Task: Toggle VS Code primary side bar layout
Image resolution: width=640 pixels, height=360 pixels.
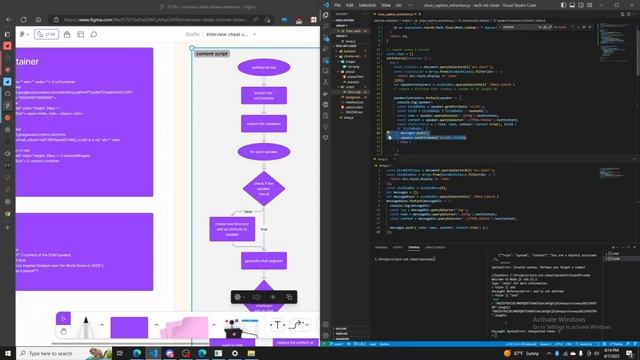Action: pos(563,5)
